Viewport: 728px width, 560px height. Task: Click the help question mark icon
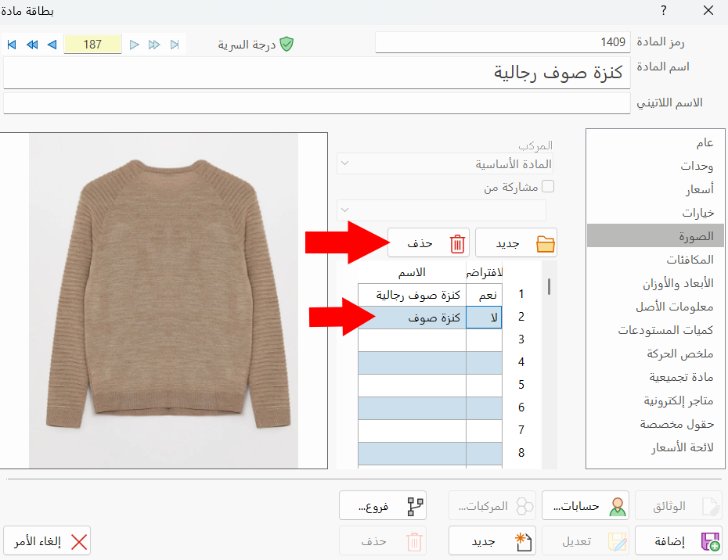coord(664,10)
